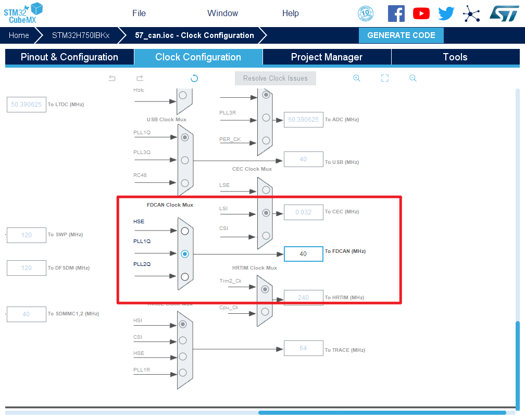Zoom out of the clock diagram
The image size is (525, 420).
tap(413, 78)
